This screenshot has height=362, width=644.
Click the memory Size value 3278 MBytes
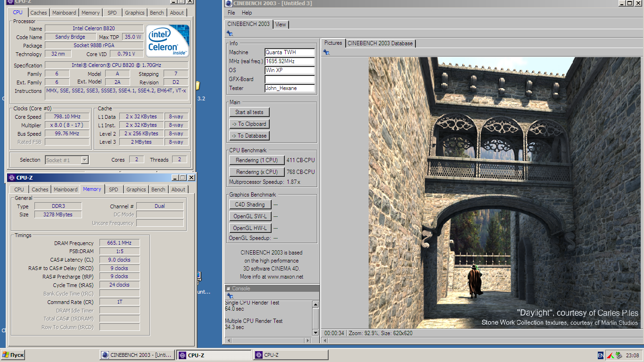click(x=58, y=214)
